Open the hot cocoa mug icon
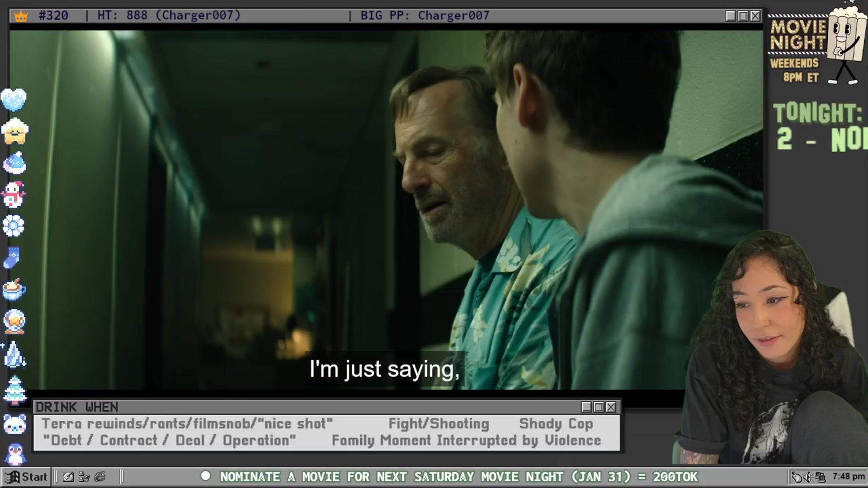 tap(14, 290)
